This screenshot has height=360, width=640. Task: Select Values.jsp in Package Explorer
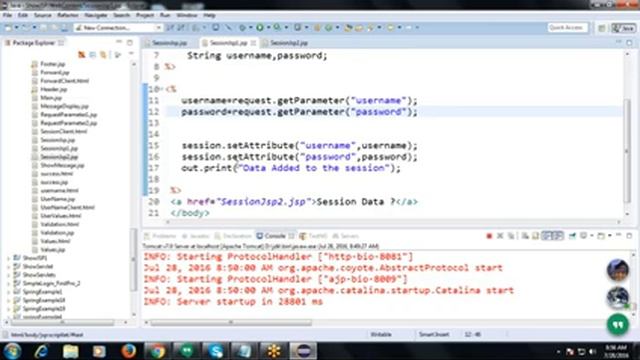(53, 249)
